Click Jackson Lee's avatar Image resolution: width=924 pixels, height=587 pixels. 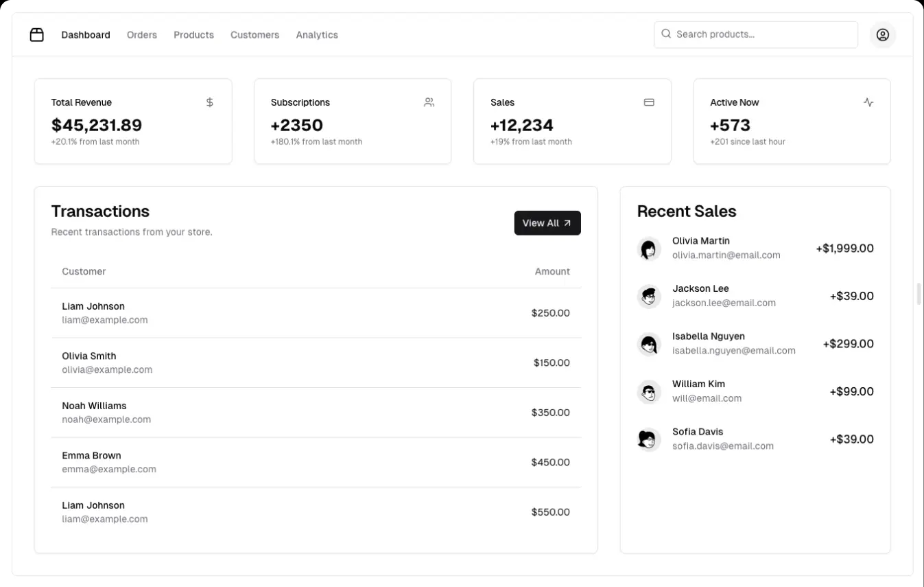(x=648, y=297)
